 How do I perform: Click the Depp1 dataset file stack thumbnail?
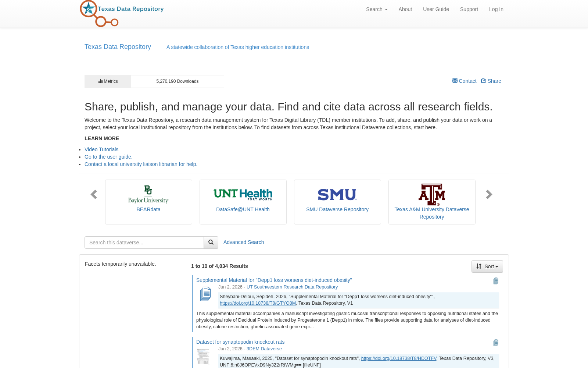205,294
